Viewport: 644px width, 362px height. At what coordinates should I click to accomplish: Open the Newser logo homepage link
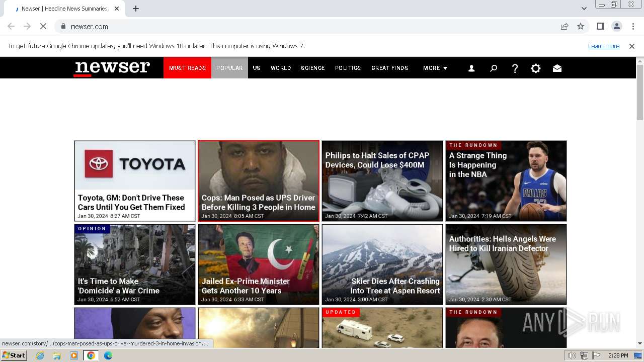pos(112,68)
